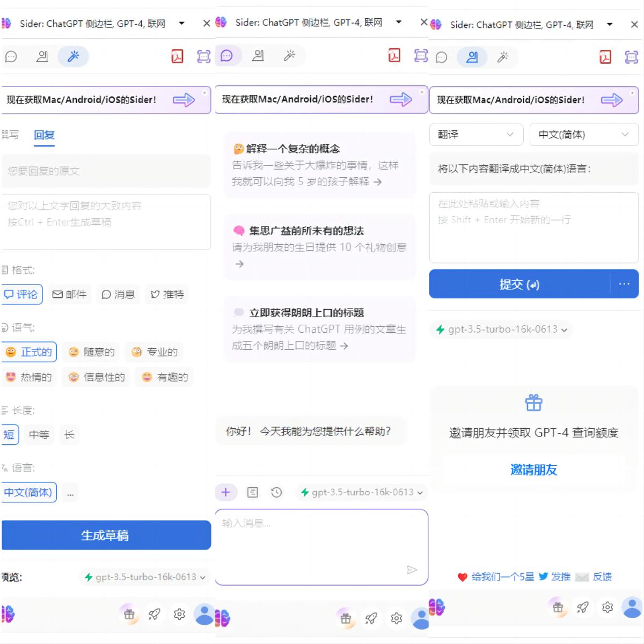Image resolution: width=644 pixels, height=644 pixels.
Task: Select chat bubble icon in middle panel
Action: pos(227,55)
